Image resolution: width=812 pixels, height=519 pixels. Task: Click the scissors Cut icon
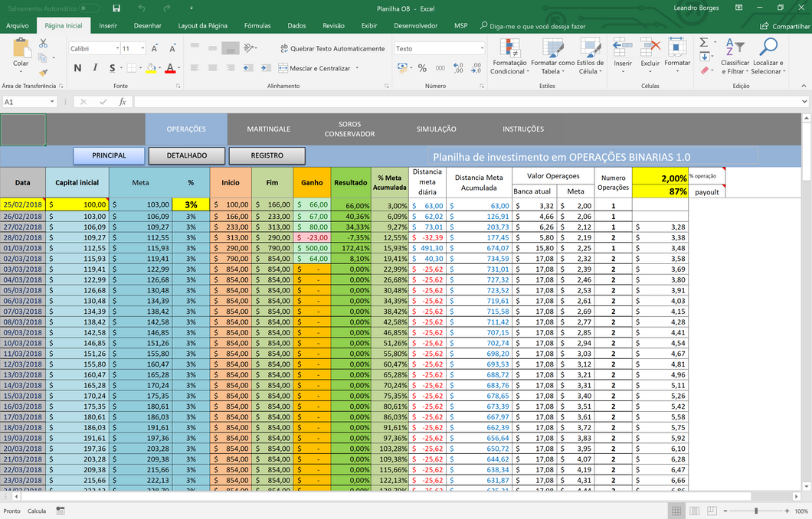[x=43, y=43]
